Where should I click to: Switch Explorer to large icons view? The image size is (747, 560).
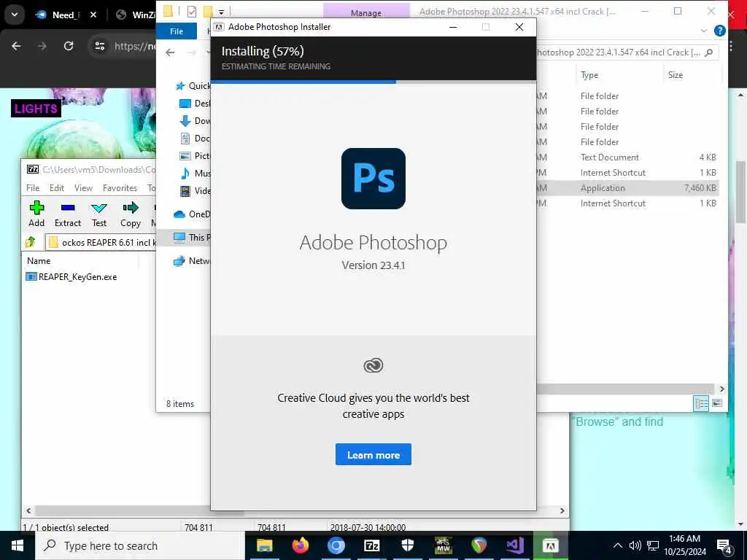pyautogui.click(x=716, y=403)
